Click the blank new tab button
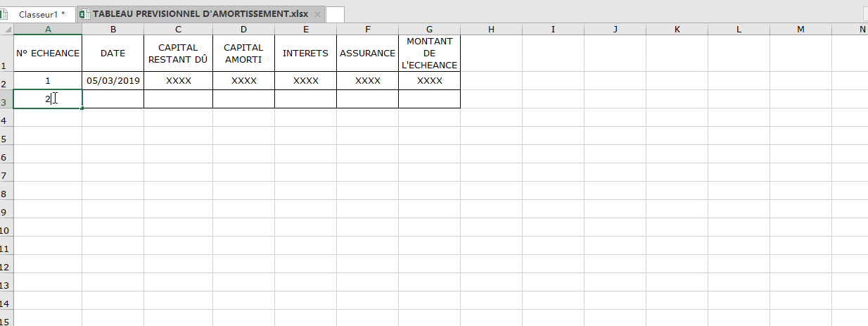This screenshot has height=326, width=868. 335,14
